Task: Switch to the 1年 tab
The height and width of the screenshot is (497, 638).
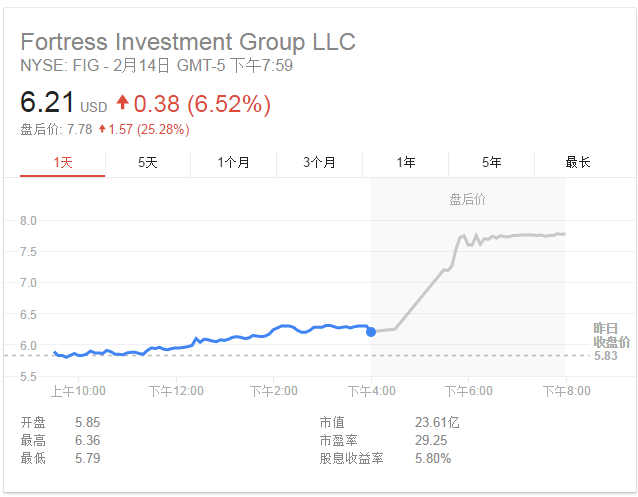Action: click(x=405, y=162)
